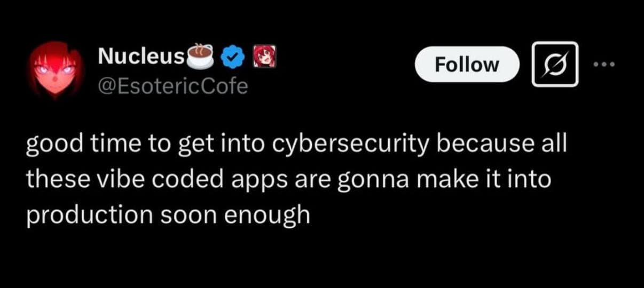Click the red-haired affiliate badge icon
The image size is (644, 288).
click(x=264, y=56)
